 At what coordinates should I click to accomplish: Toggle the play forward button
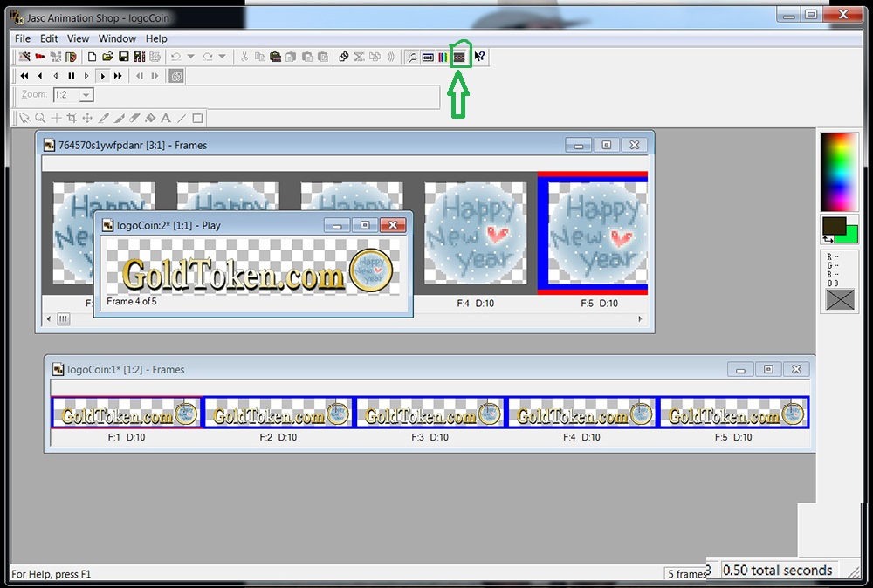(102, 76)
